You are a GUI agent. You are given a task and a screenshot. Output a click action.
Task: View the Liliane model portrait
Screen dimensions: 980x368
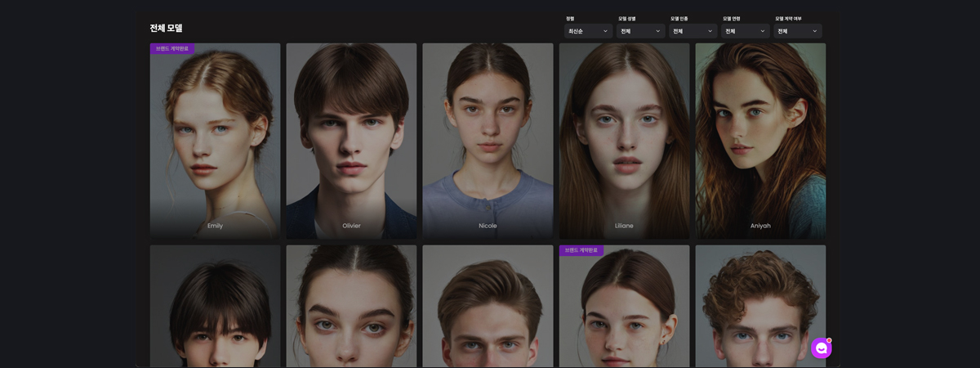(624, 139)
